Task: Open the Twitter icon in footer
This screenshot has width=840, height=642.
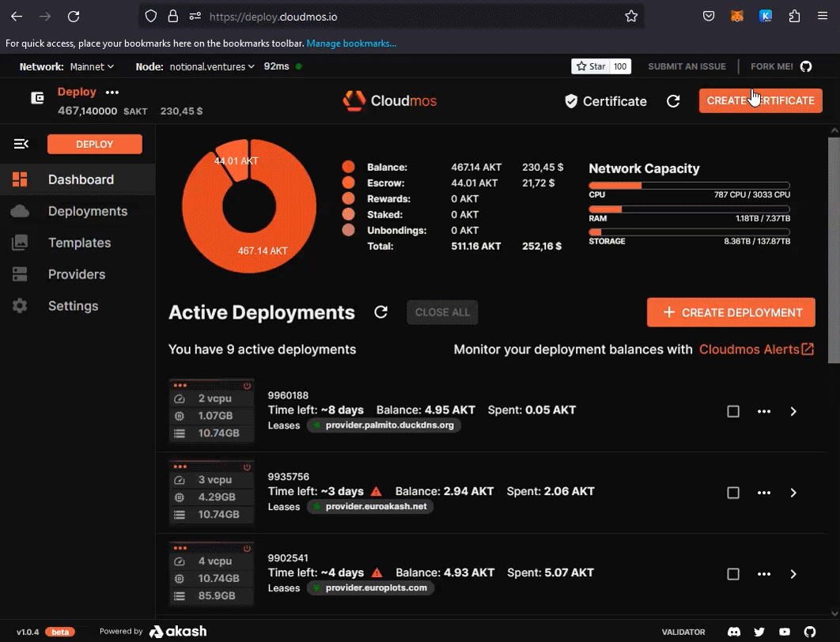Action: pyautogui.click(x=759, y=632)
